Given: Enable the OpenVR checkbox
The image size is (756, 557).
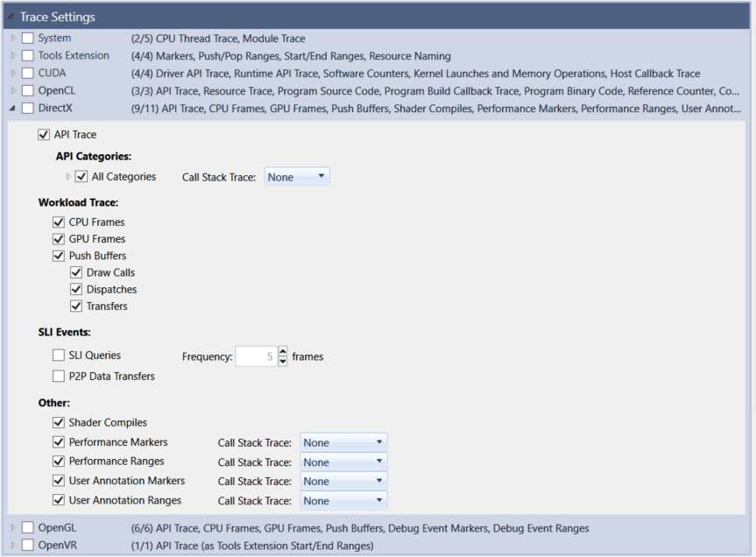Looking at the screenshot, I should click(x=28, y=546).
